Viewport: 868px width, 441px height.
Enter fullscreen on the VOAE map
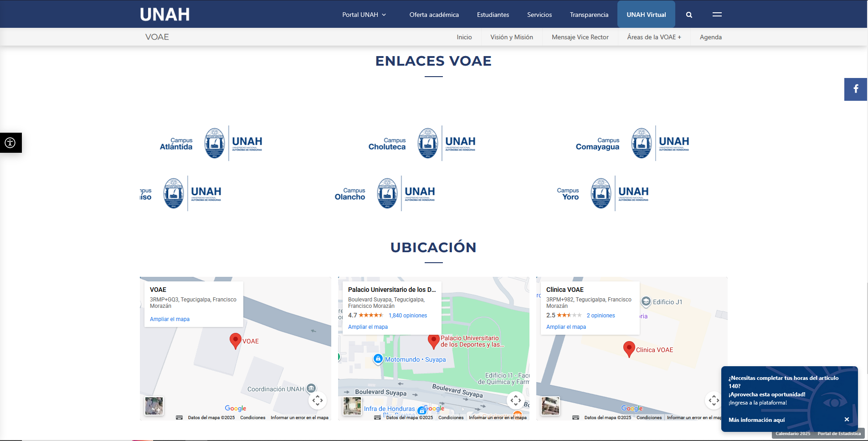pos(318,400)
